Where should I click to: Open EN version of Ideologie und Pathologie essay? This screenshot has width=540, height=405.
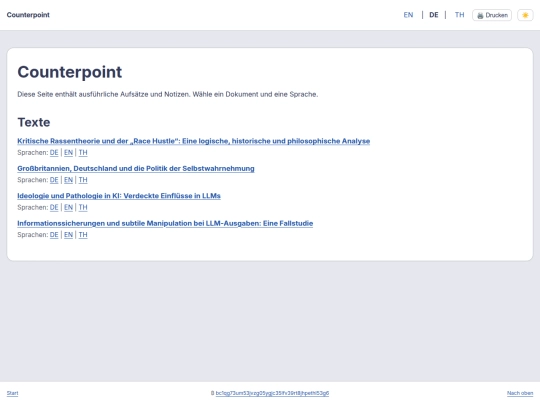[68, 207]
